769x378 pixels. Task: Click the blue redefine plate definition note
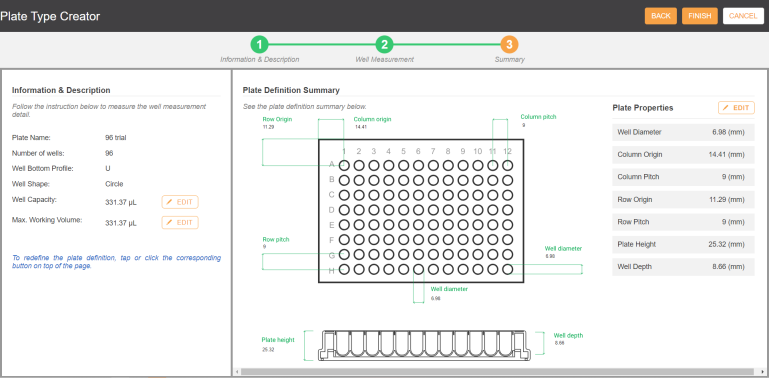116,262
